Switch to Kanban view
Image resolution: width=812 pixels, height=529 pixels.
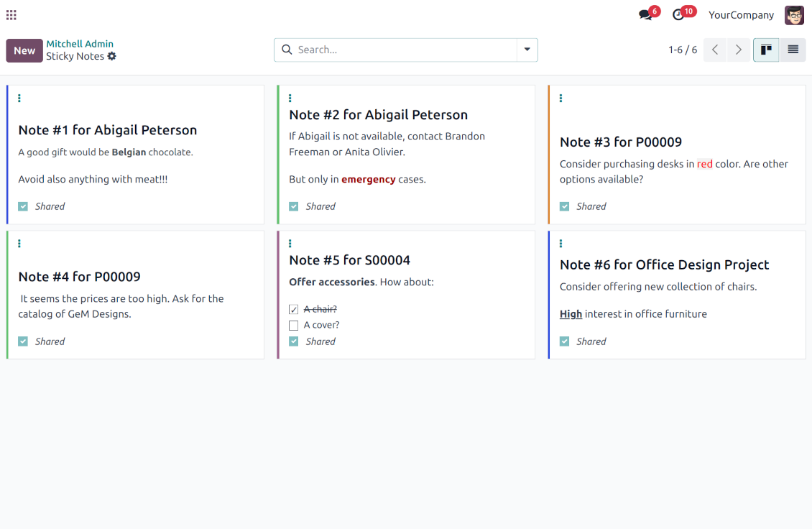(766, 50)
